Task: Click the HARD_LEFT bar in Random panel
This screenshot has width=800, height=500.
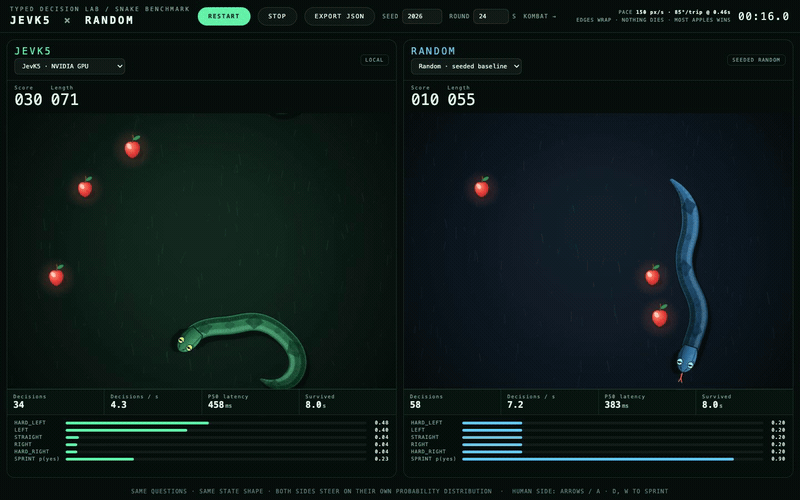Action: (x=613, y=423)
